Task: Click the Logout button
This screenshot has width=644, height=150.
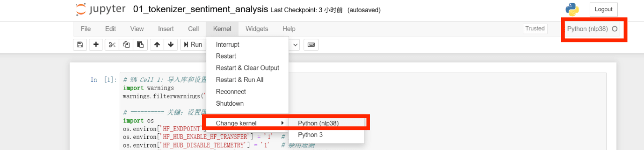Action: tap(603, 10)
